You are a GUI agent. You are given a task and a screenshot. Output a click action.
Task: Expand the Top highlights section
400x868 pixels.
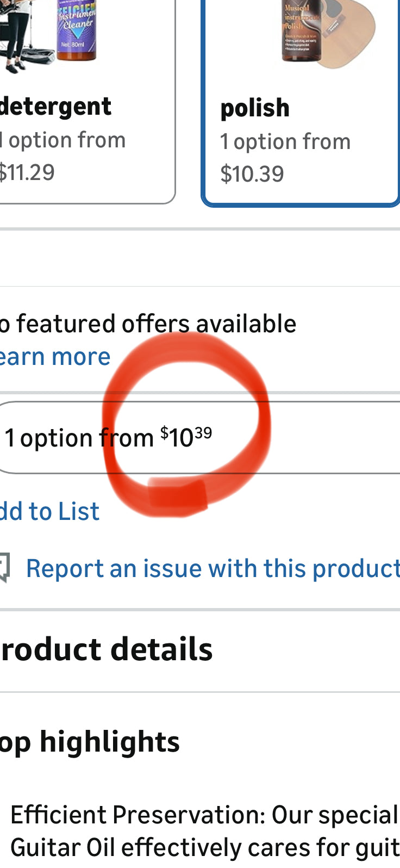click(90, 742)
